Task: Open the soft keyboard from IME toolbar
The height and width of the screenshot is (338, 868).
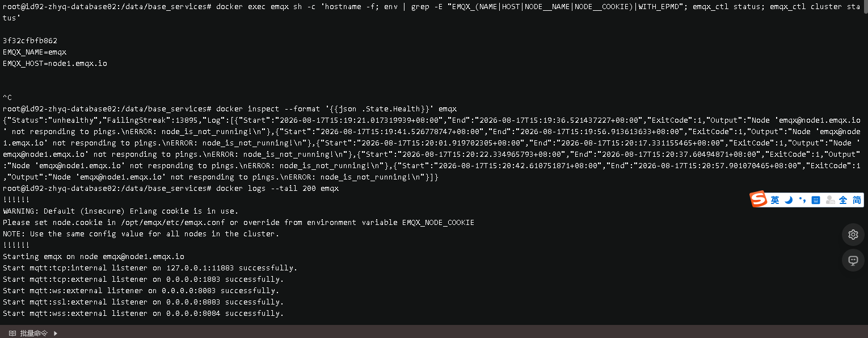Action: pyautogui.click(x=816, y=200)
